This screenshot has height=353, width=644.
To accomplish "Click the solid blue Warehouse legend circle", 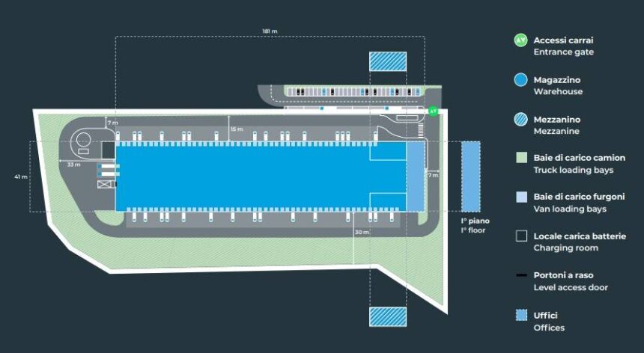I will 520,80.
